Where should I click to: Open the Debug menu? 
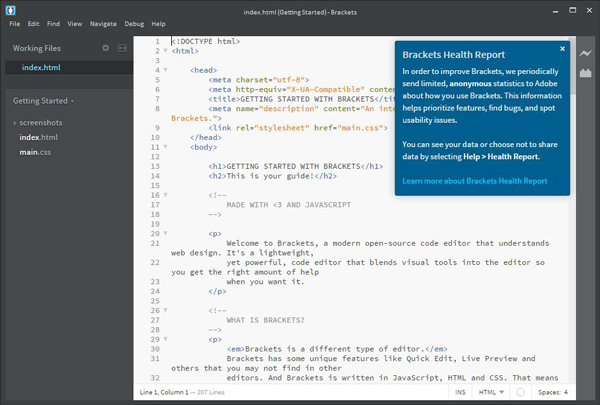[x=134, y=24]
